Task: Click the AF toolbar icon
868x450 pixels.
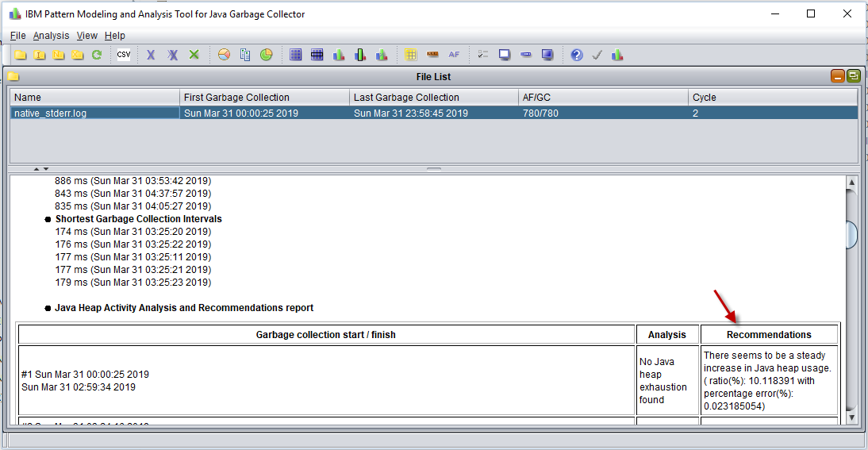Action: [x=454, y=55]
